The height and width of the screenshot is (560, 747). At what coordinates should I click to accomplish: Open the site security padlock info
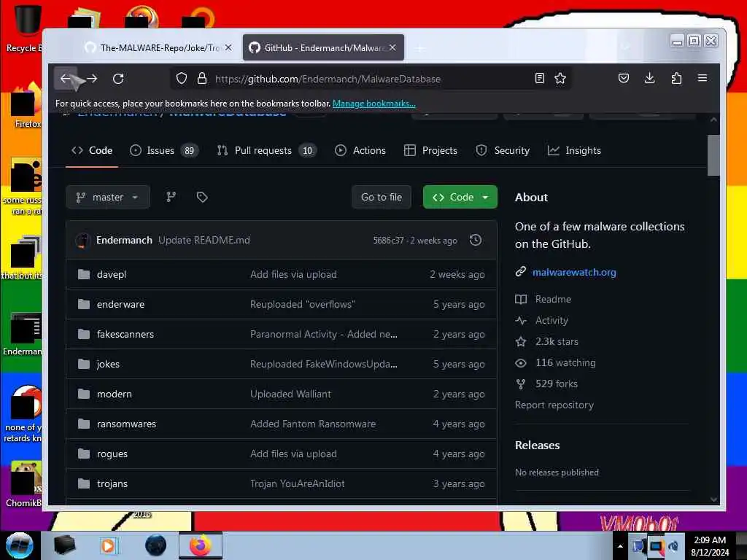[x=202, y=79]
